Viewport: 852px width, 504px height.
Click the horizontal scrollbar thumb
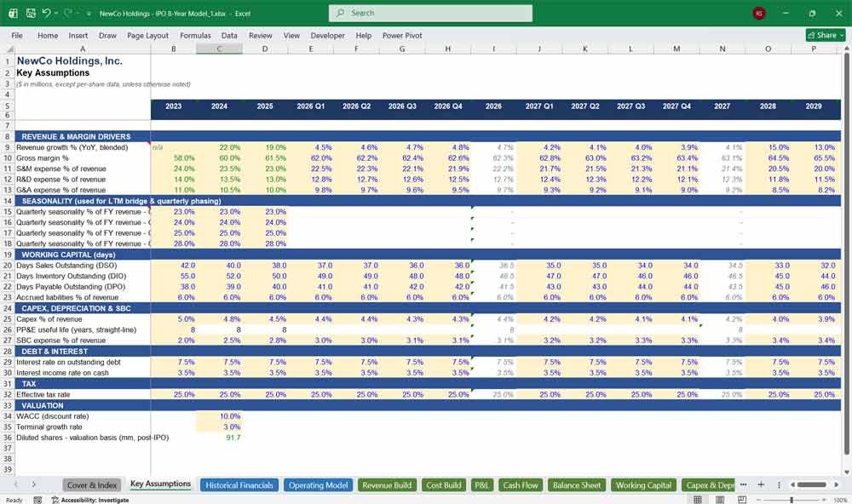(x=811, y=484)
